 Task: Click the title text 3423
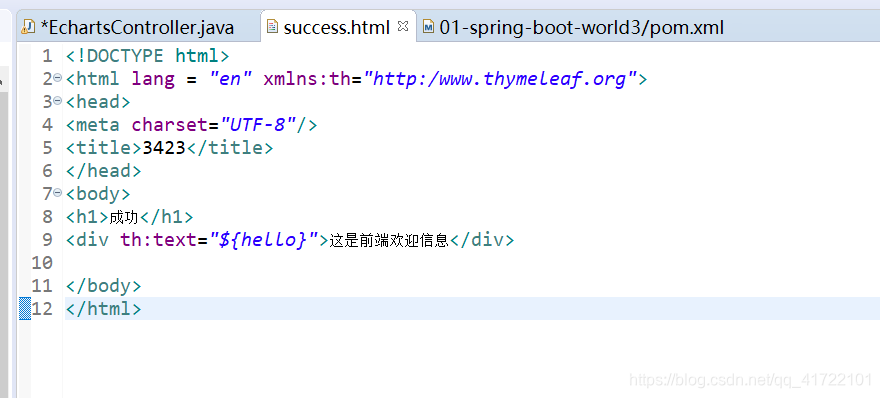pos(164,148)
